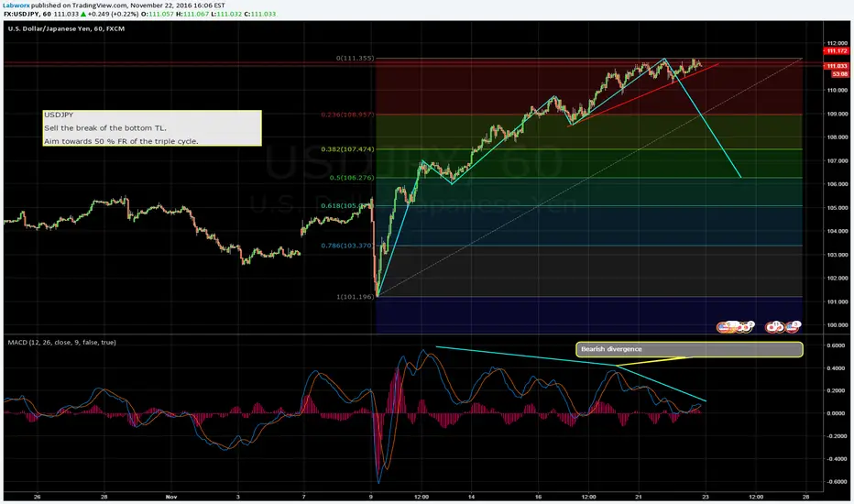
Task: Click the 105.000 price axis value
Action: [838, 208]
